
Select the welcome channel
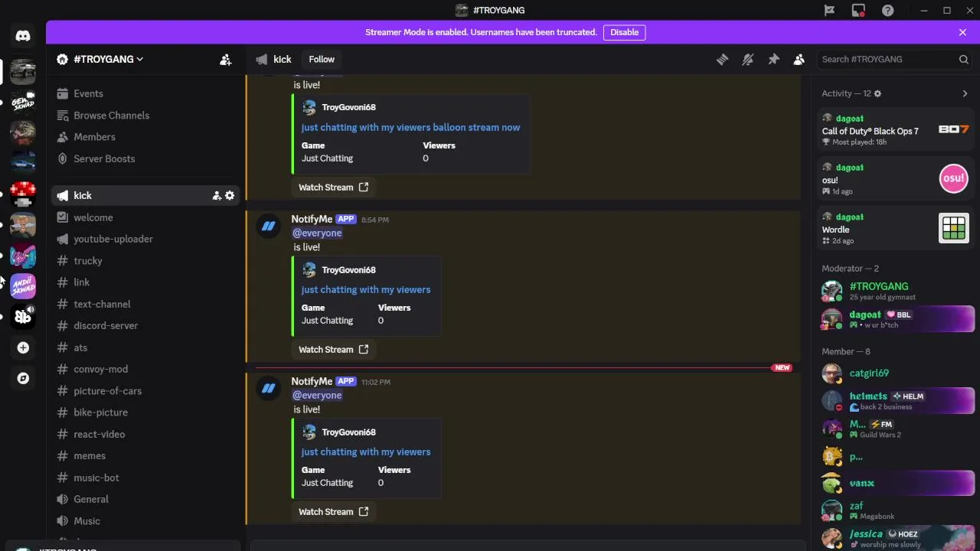(x=145, y=217)
